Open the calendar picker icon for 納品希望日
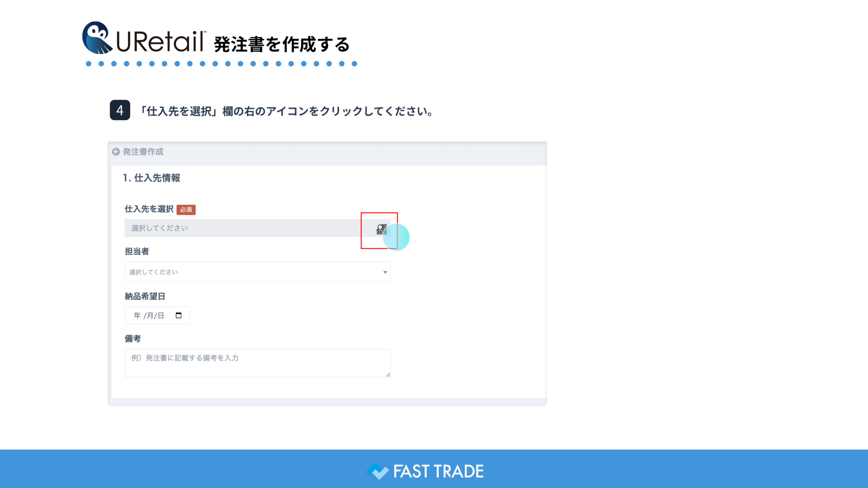 pos(178,316)
